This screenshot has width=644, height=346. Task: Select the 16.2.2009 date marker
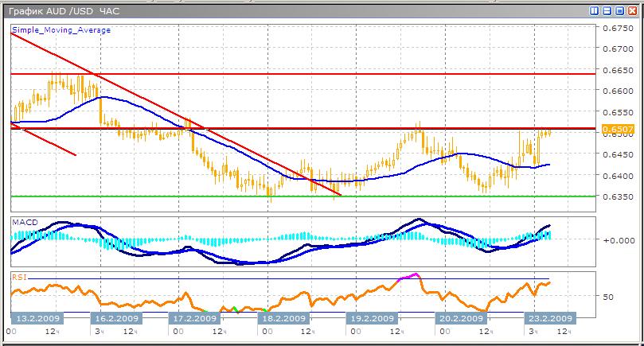click(118, 318)
